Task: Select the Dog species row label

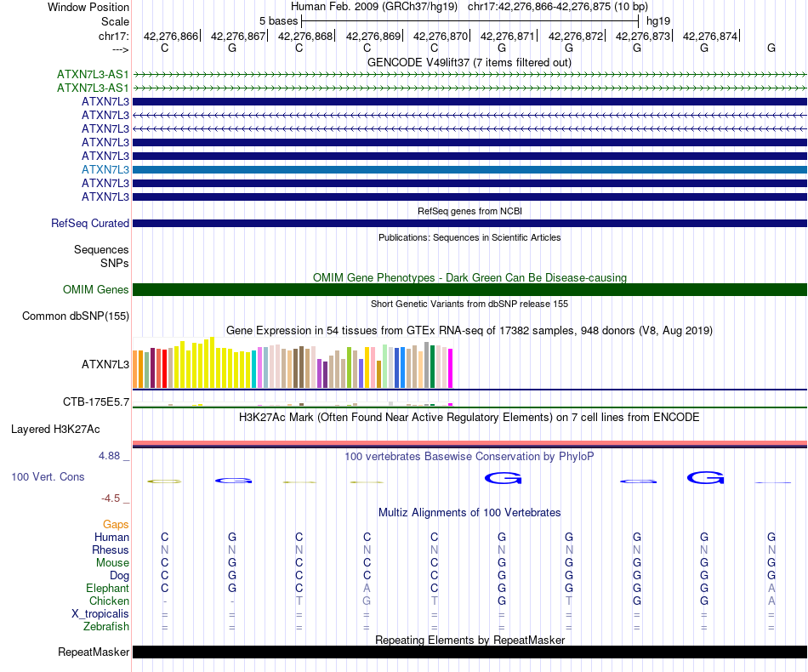Action: click(x=119, y=576)
